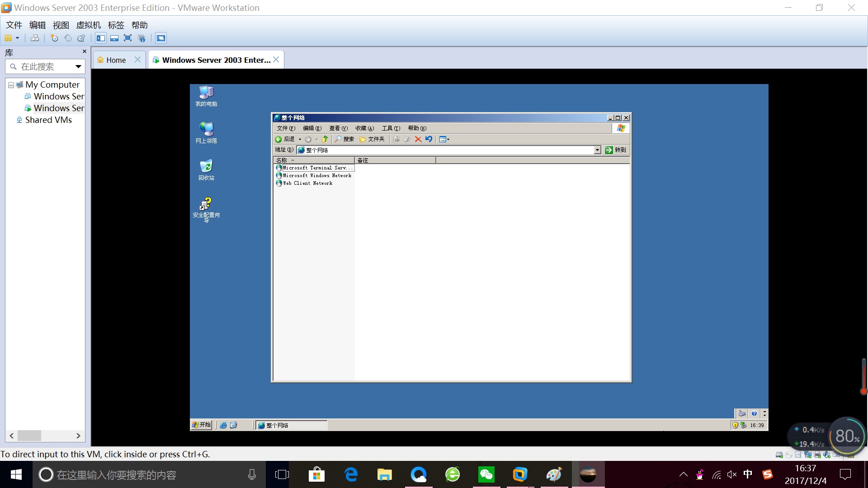Screen dimensions: 868x488
Task: Open VMware 虚拟机 menu
Action: 89,25
